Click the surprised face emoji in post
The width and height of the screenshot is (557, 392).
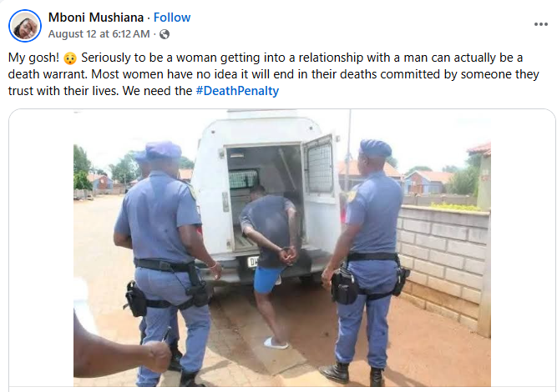[x=70, y=58]
